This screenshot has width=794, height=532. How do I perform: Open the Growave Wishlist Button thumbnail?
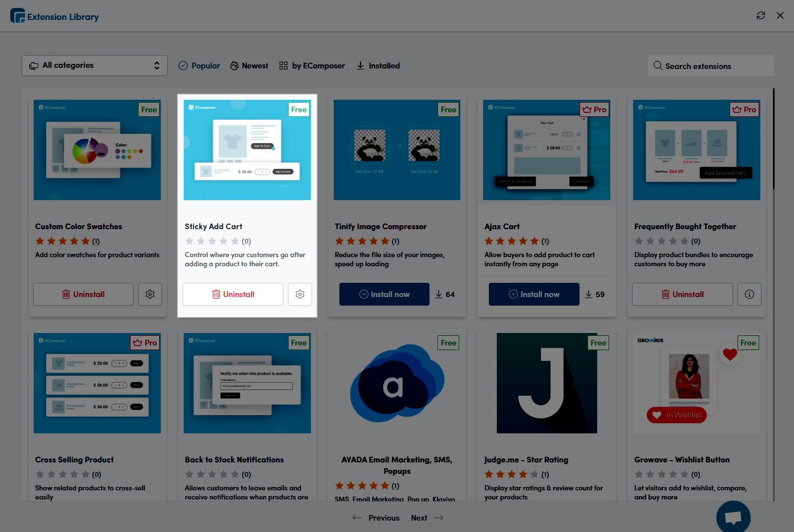tap(696, 383)
